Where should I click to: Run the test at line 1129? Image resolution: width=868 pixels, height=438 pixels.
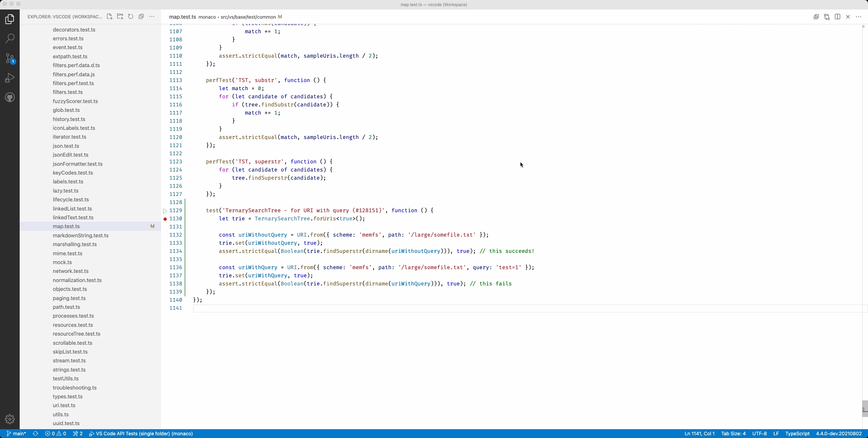pyautogui.click(x=165, y=211)
